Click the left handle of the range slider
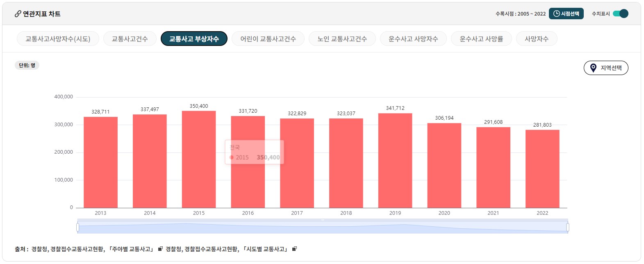Screen dimensions: 644x264 (77, 227)
